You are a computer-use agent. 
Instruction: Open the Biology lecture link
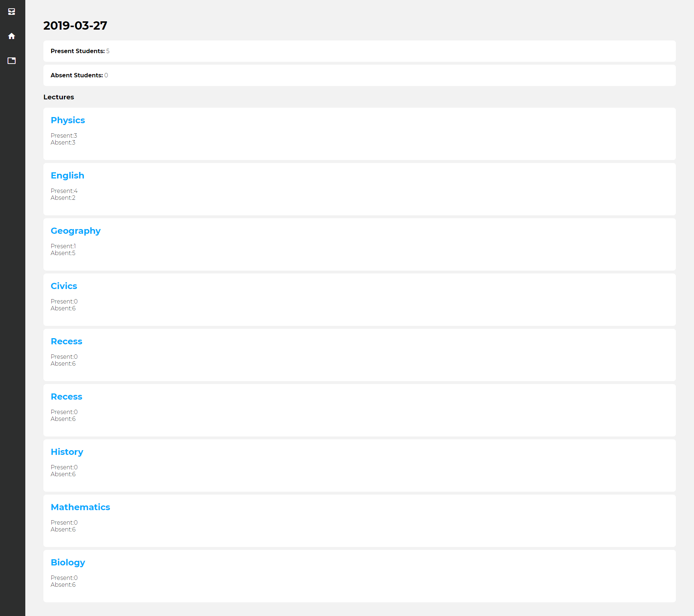(68, 563)
